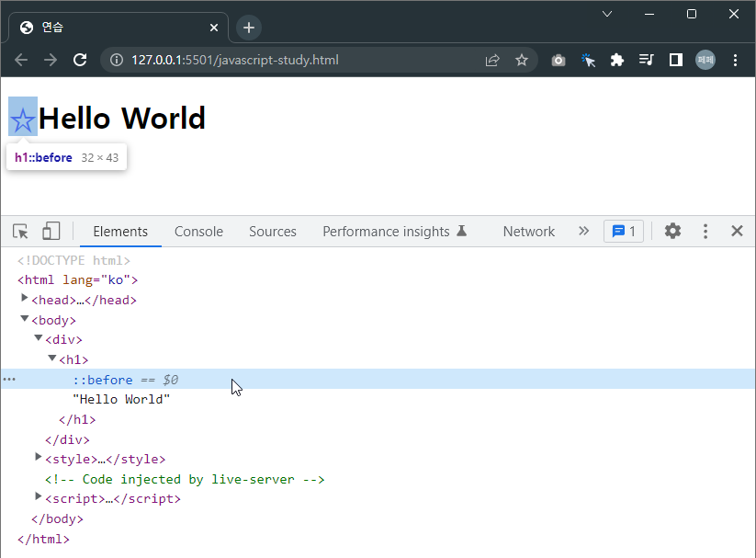The height and width of the screenshot is (558, 756).
Task: Select the closing /body tag
Action: click(57, 519)
